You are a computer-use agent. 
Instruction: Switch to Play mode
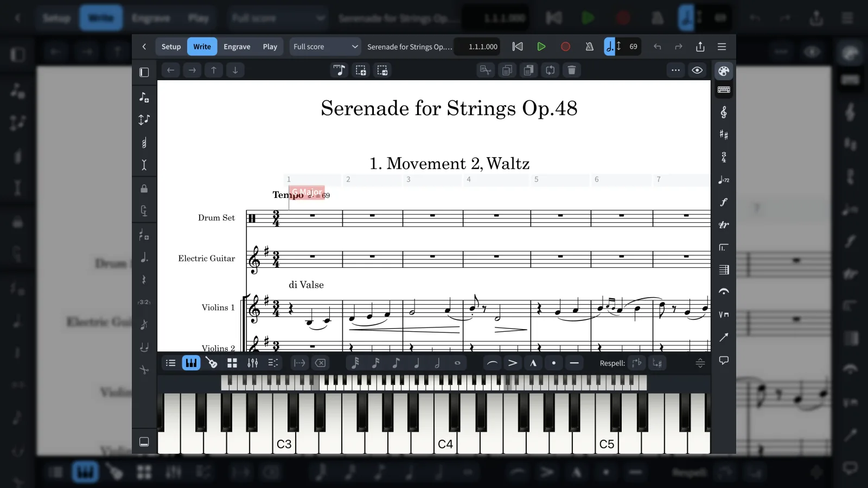tap(270, 47)
